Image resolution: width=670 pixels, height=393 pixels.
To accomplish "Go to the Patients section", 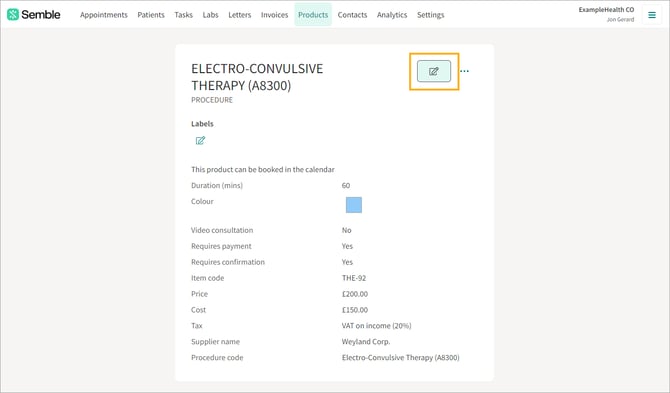I will [x=151, y=15].
